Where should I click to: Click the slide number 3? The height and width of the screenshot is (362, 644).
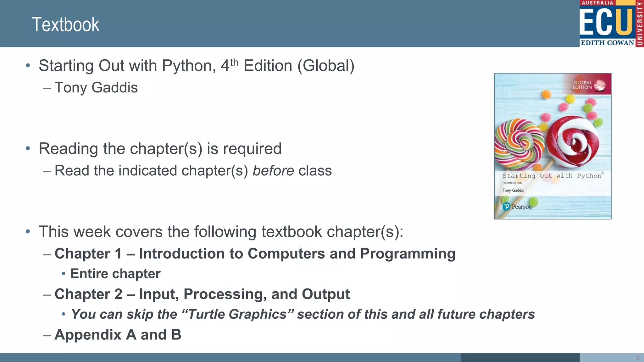point(637,358)
